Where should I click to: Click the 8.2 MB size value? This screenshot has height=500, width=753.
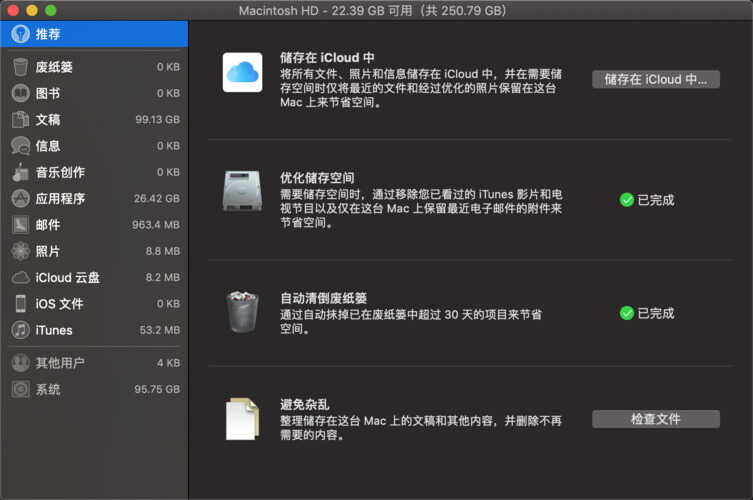pos(163,278)
